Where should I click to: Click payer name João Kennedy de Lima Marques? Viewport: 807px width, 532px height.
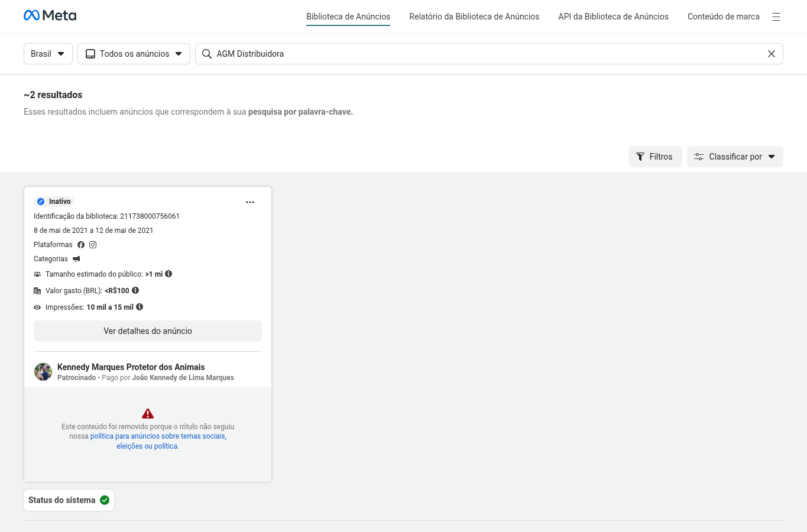click(x=183, y=378)
